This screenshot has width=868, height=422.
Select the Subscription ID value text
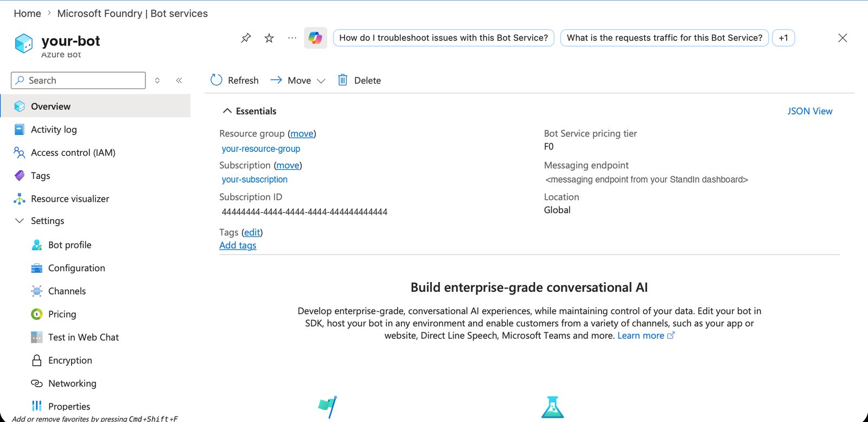pyautogui.click(x=304, y=212)
